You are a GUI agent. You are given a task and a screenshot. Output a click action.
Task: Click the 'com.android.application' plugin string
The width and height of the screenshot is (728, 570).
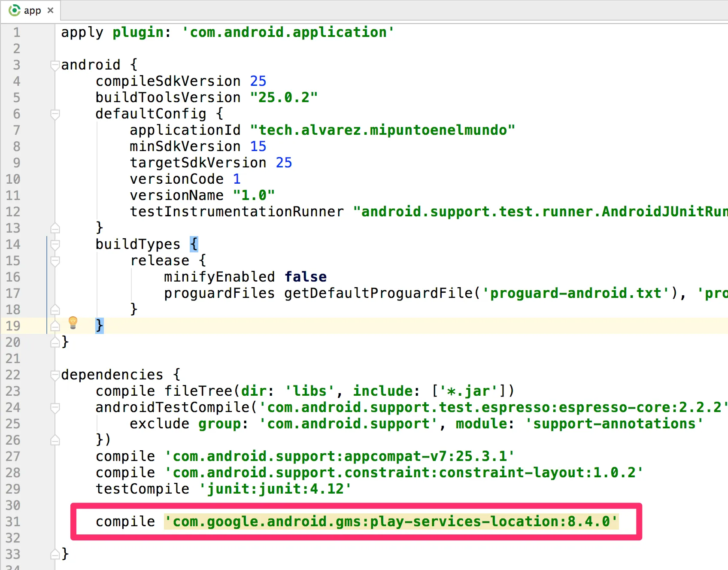click(288, 32)
